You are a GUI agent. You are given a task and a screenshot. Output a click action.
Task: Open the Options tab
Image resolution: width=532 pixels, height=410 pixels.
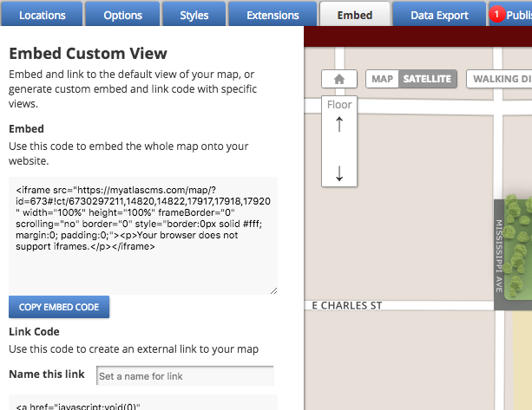point(122,15)
